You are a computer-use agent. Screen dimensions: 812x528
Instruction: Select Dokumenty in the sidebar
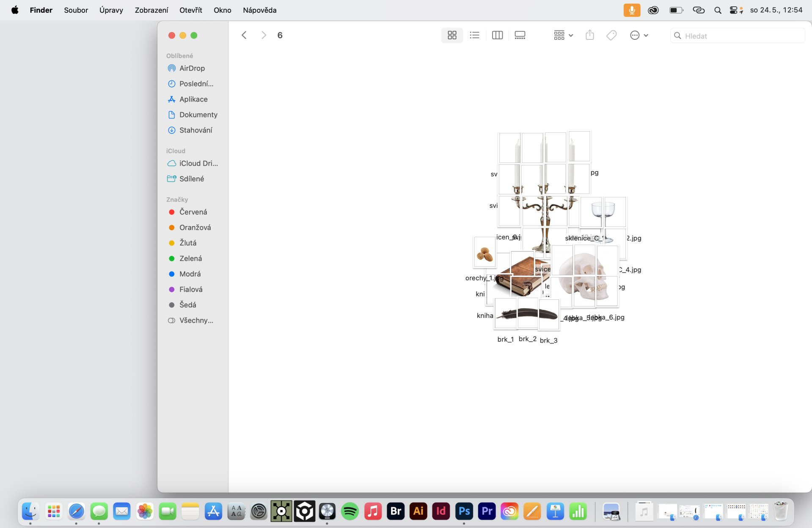pyautogui.click(x=198, y=115)
